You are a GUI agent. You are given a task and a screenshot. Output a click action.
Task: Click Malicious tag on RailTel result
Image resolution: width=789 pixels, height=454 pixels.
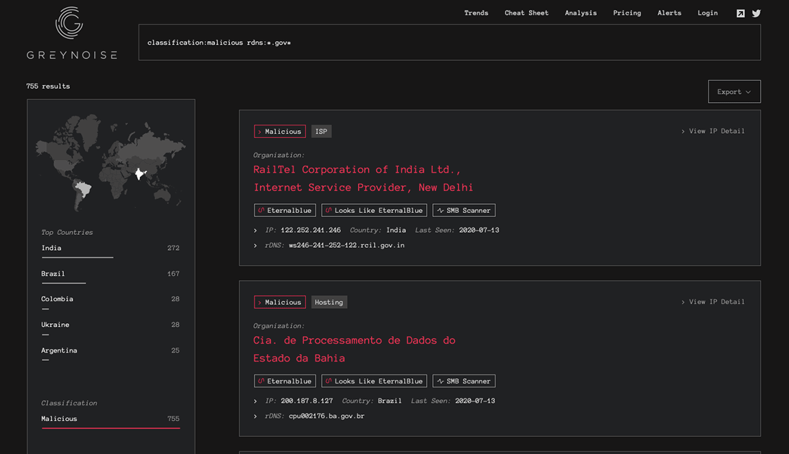point(280,131)
